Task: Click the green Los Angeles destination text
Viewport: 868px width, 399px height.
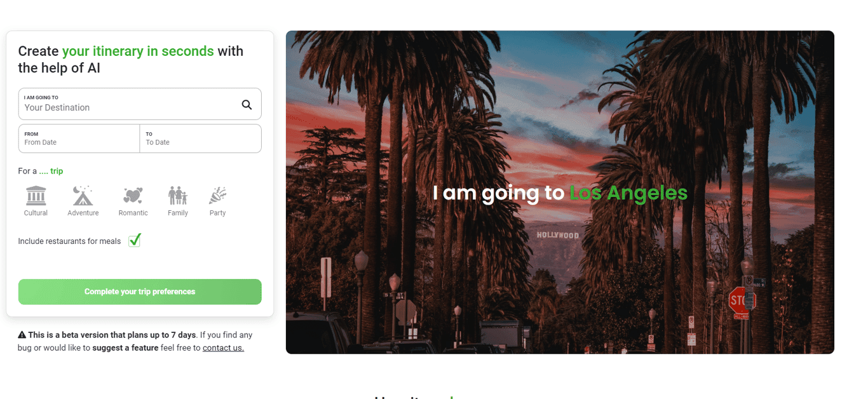Action: pyautogui.click(x=628, y=193)
